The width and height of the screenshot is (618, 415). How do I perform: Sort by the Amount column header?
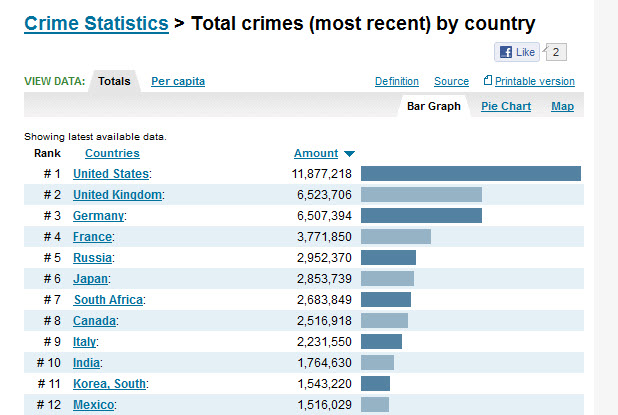pos(316,153)
